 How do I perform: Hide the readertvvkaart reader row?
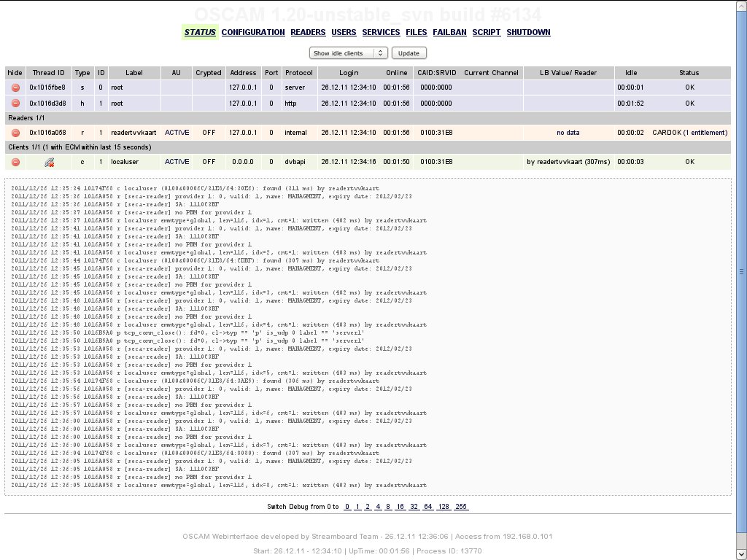coord(15,133)
